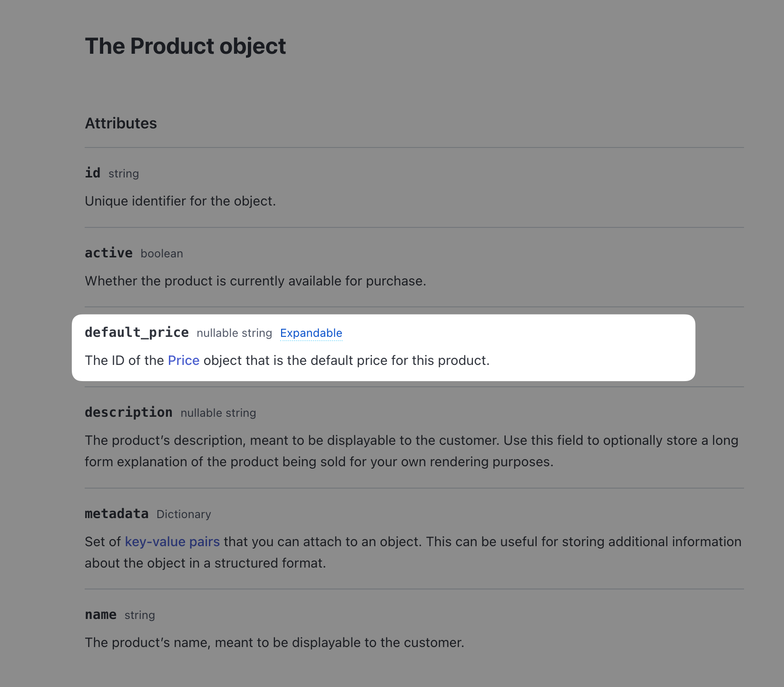Image resolution: width=784 pixels, height=687 pixels.
Task: Click the nullable string type of default_price
Action: tap(234, 333)
